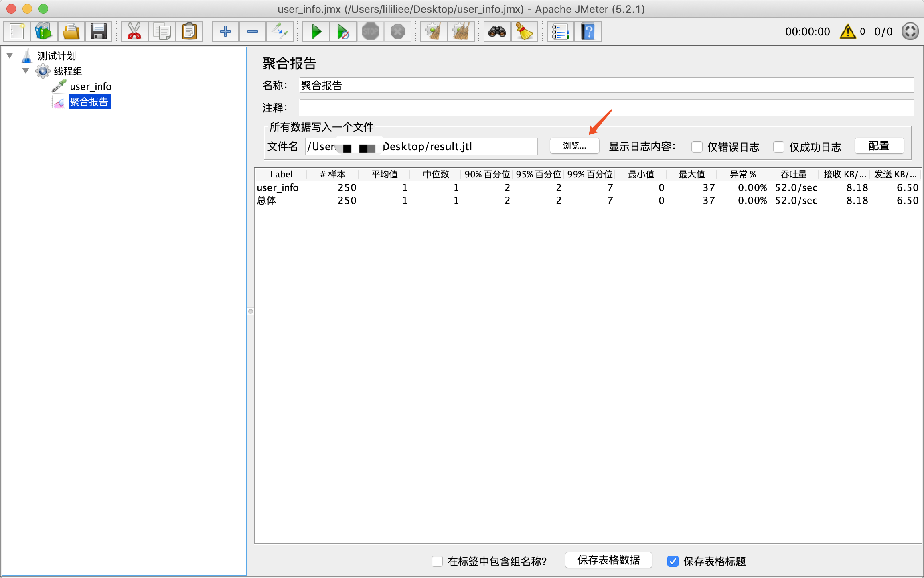924x578 pixels.
Task: Click Start no pauses button
Action: pyautogui.click(x=343, y=31)
